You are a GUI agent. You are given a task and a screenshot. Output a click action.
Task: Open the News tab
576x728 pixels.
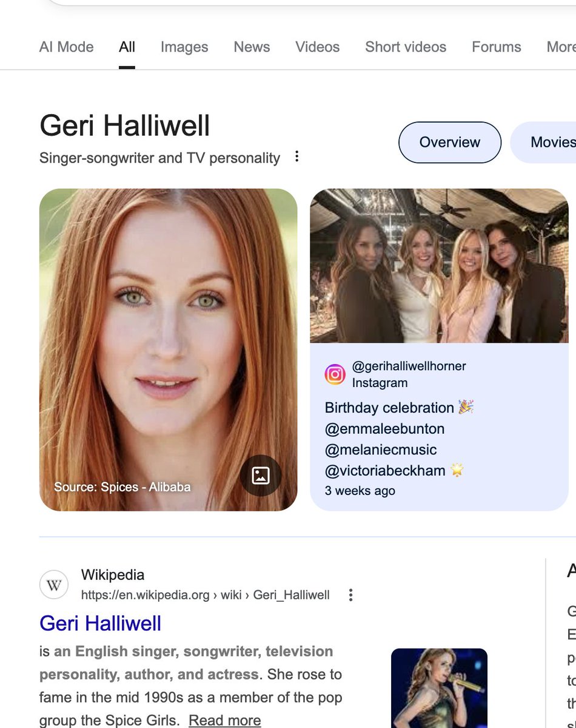252,47
